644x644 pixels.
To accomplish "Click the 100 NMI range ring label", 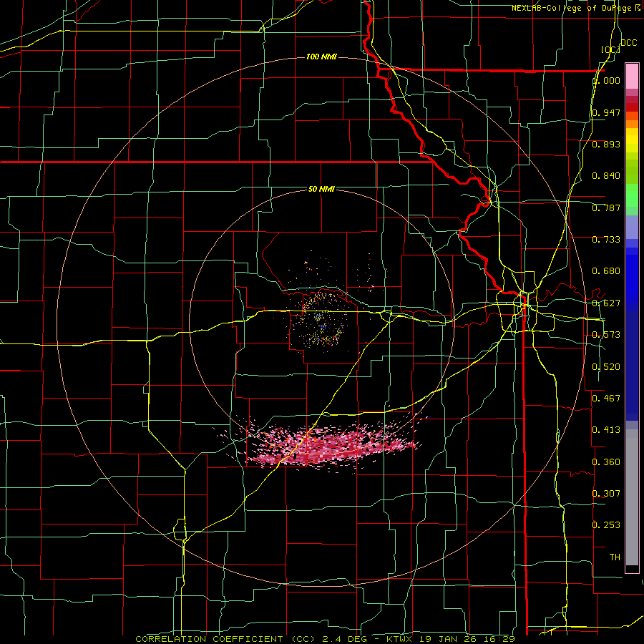I will 321,57.
